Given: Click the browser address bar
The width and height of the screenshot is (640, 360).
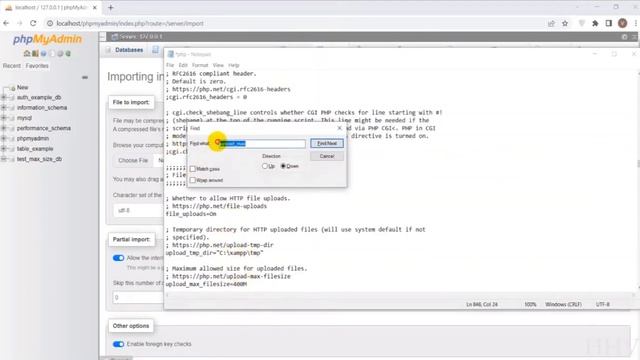Looking at the screenshot, I should click(x=294, y=23).
